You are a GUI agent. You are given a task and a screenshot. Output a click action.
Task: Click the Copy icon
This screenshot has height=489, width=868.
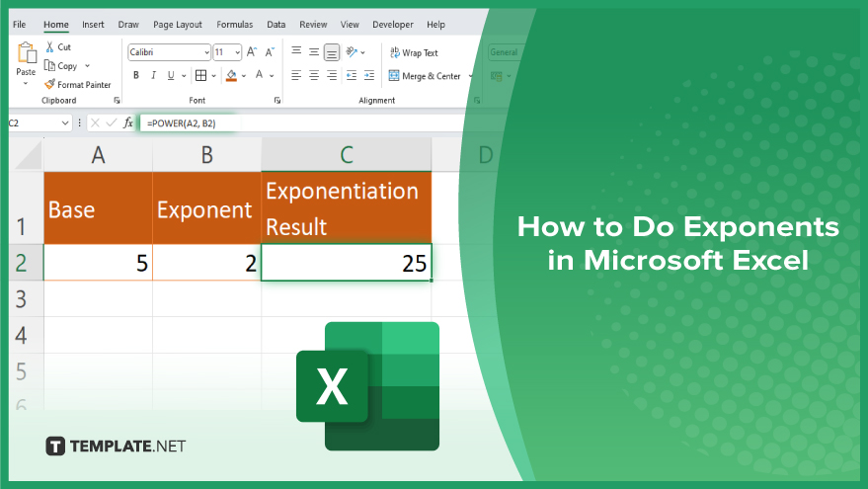(x=49, y=65)
